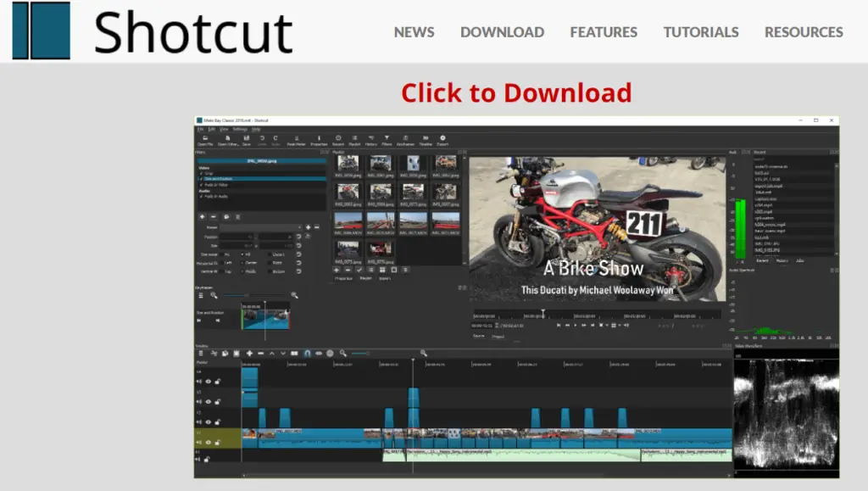Click the Keyframes toolbar icon
The image size is (868, 491).
pyautogui.click(x=405, y=141)
